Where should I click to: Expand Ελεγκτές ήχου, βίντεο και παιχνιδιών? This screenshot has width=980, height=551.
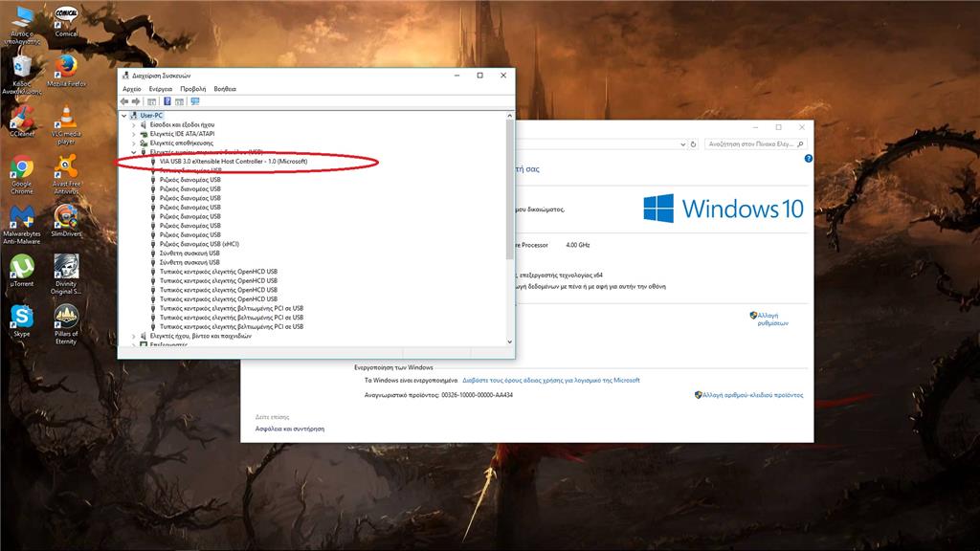134,336
